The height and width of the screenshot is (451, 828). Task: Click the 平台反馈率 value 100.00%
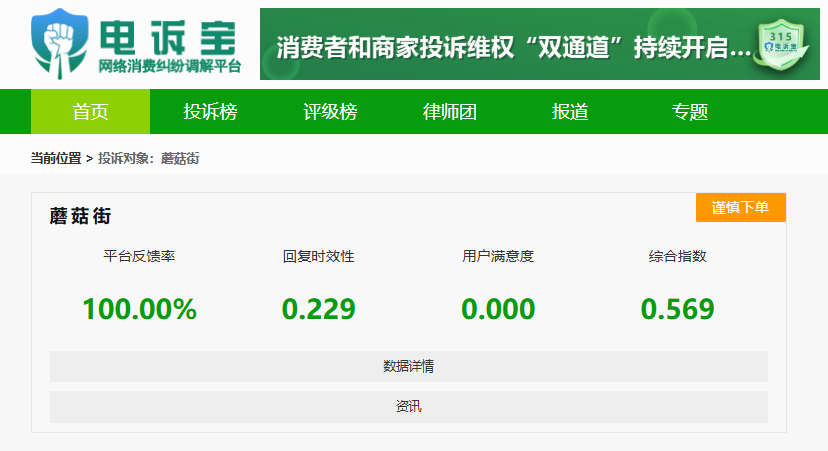[x=139, y=309]
